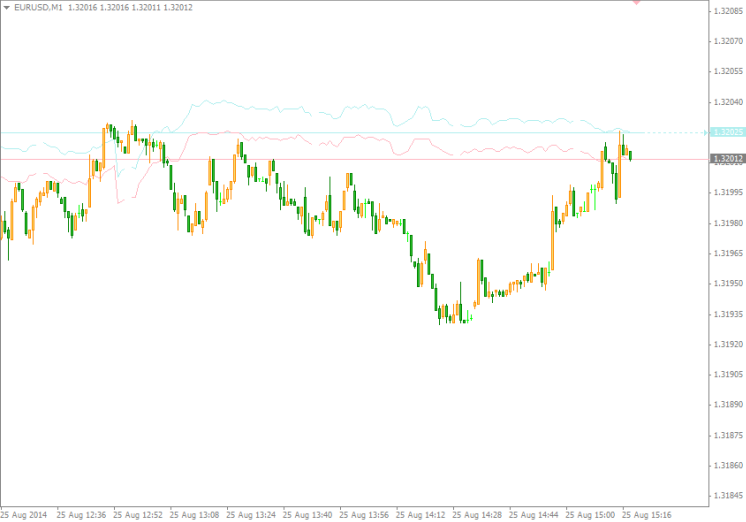Click the triangle arrow beside EURUSD,M1

pyautogui.click(x=6, y=7)
